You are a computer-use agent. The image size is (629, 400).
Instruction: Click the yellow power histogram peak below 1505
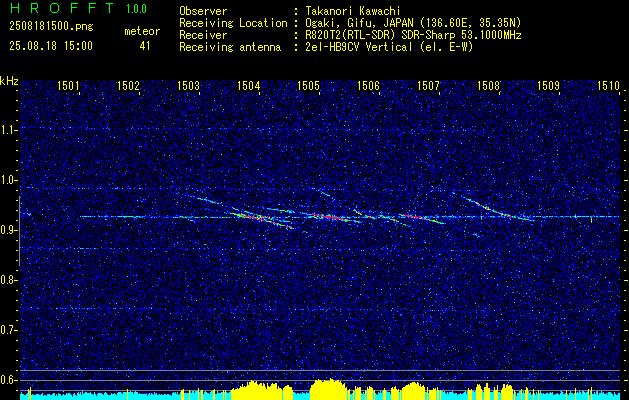coord(328,389)
